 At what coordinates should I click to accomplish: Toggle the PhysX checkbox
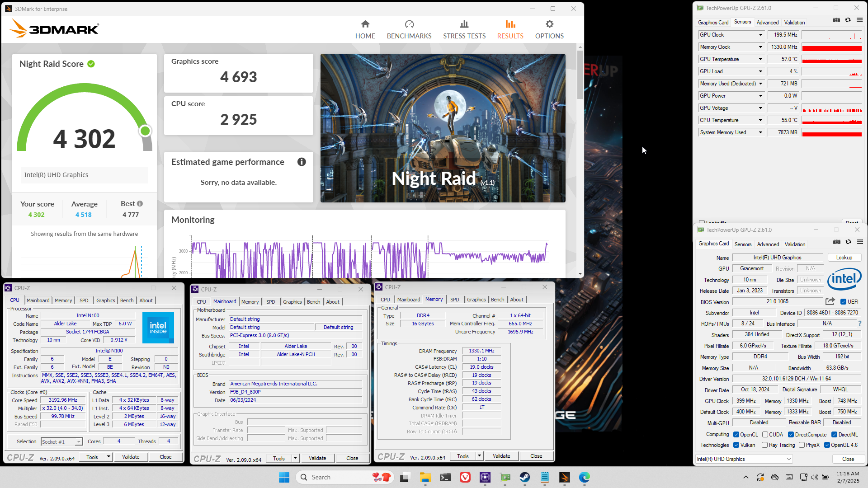[802, 445]
